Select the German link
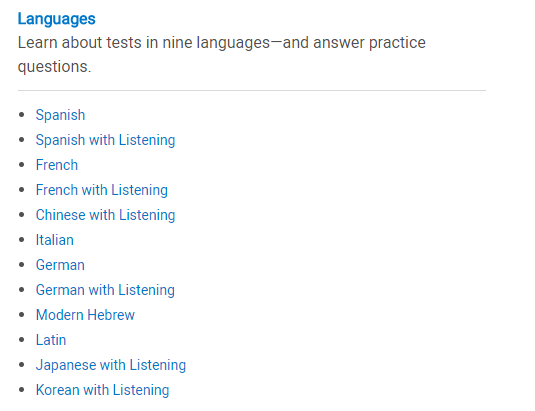Screen dimensions: 535x411 60,265
